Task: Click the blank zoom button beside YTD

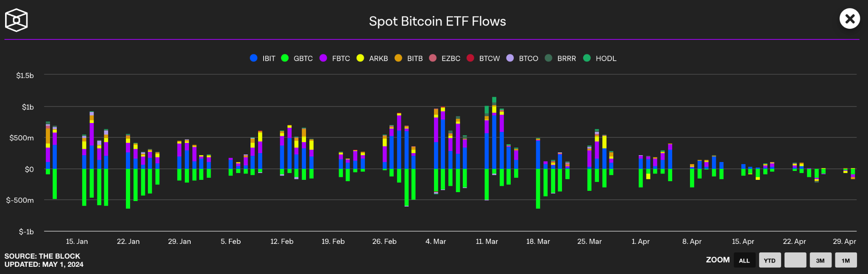Action: click(x=795, y=260)
